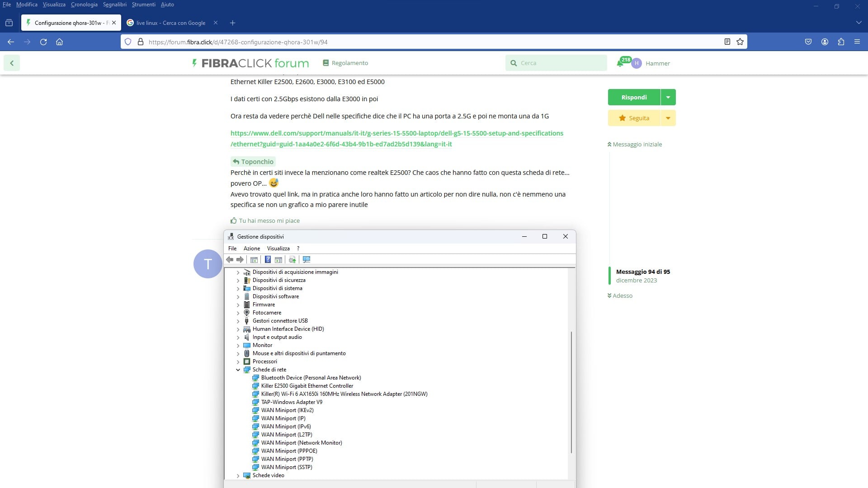This screenshot has width=868, height=488.
Task: Select Killer(R) Wi-Fi 6 AX1650i adapter
Action: 344,394
